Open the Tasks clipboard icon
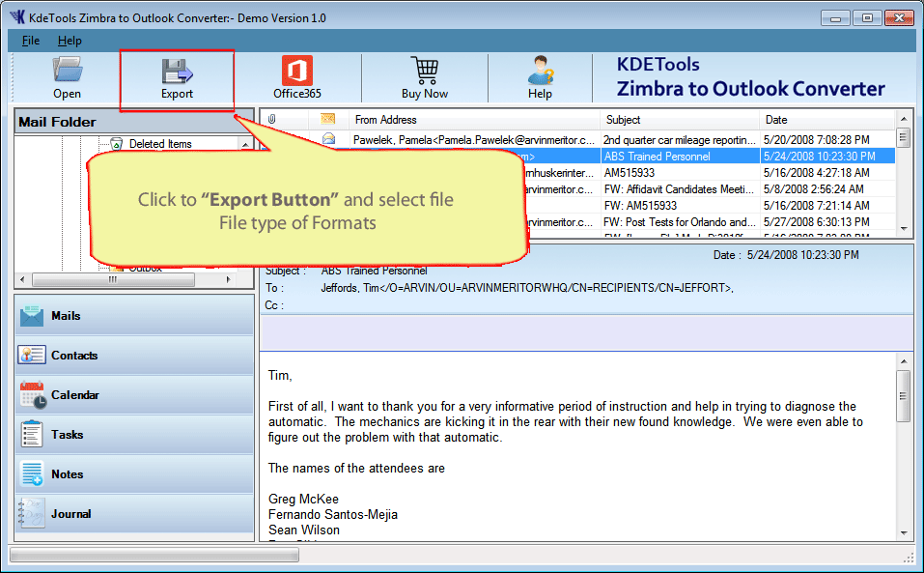This screenshot has width=924, height=573. 31,435
